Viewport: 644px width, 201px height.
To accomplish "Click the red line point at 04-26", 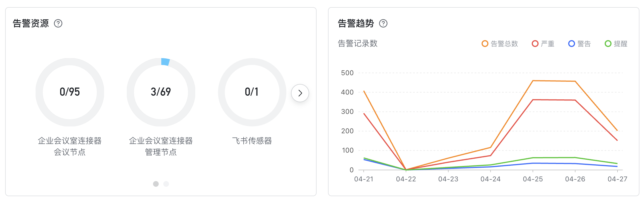I will click(575, 100).
